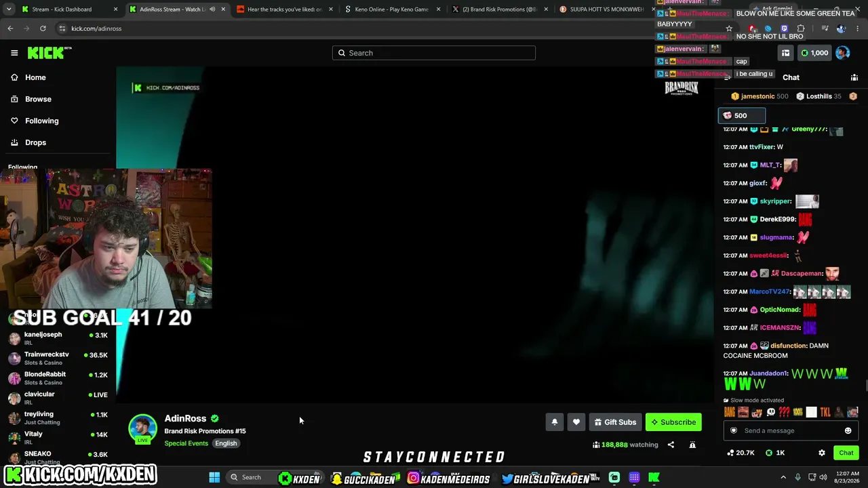
Task: Open BlondeRabbit in the following list
Action: 58,378
